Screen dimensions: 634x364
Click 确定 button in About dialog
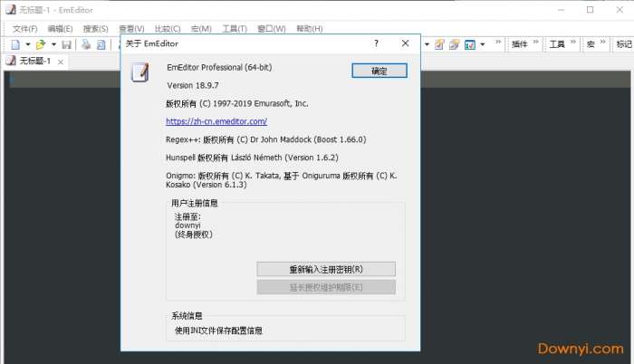379,71
